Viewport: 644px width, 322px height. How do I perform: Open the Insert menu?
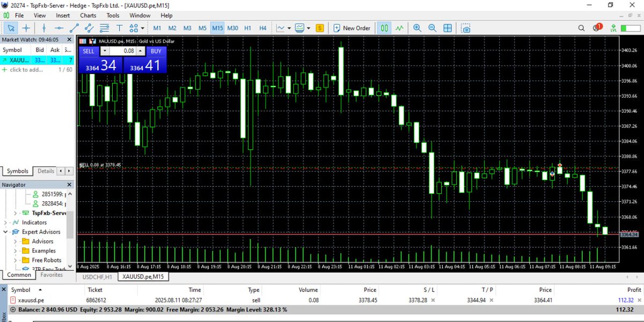pos(63,16)
